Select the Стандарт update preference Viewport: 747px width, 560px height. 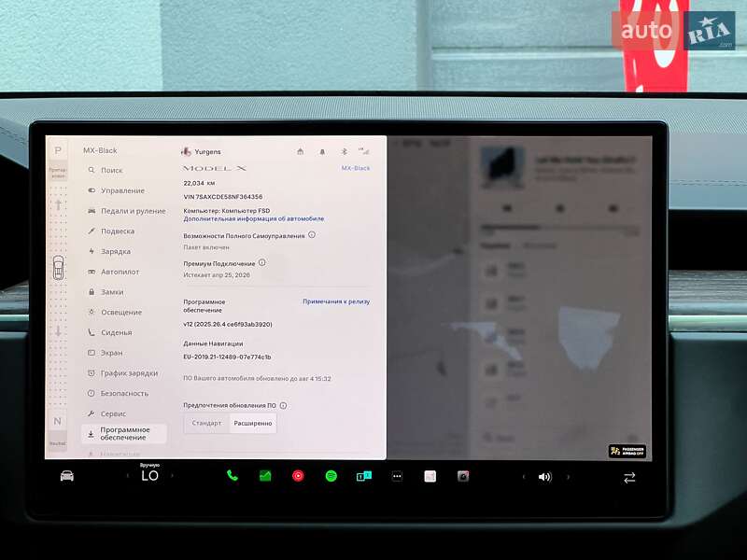pyautogui.click(x=206, y=423)
